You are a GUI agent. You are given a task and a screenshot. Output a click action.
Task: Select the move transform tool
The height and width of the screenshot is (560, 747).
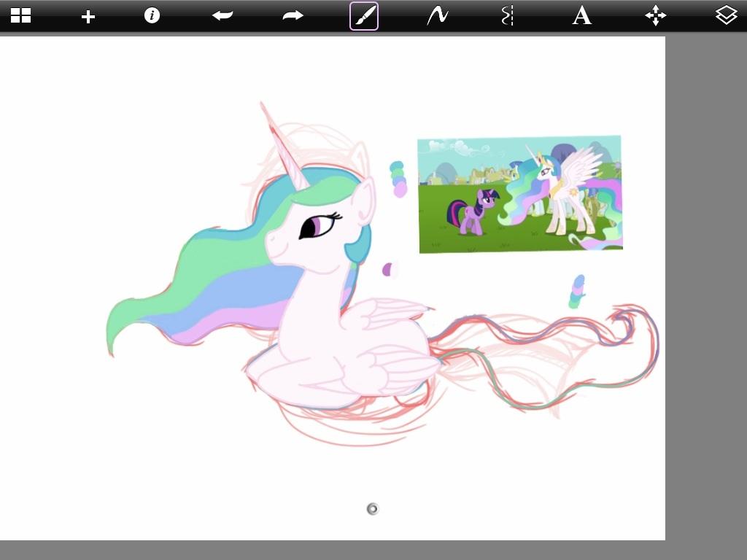coord(656,16)
